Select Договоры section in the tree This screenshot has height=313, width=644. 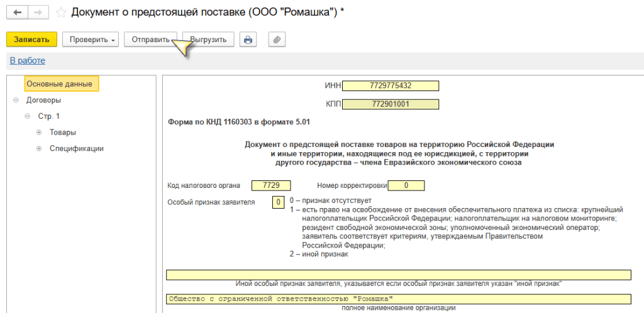coord(44,100)
